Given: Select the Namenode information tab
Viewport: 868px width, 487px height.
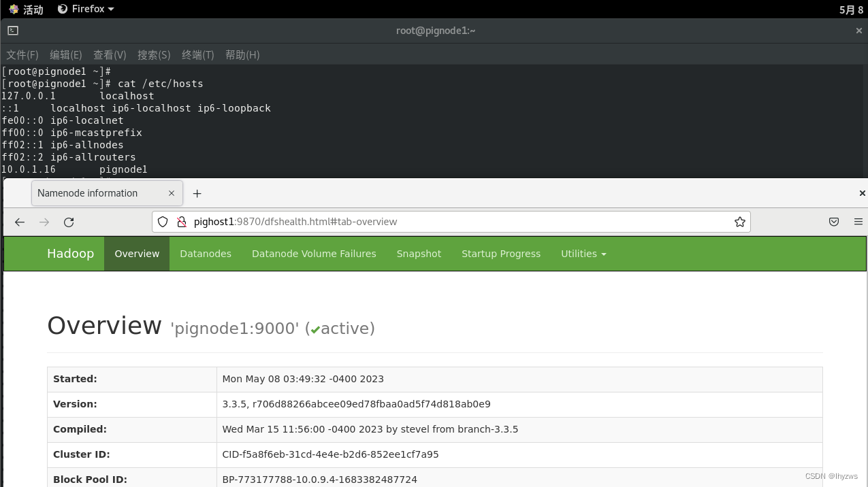Looking at the screenshot, I should coord(107,193).
